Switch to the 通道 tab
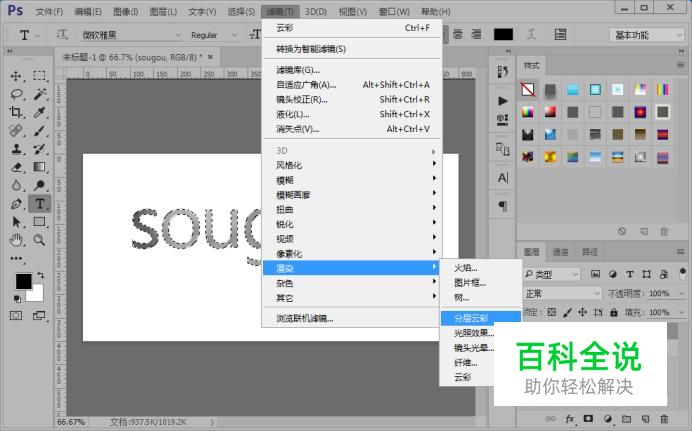The height and width of the screenshot is (431, 692). click(560, 252)
